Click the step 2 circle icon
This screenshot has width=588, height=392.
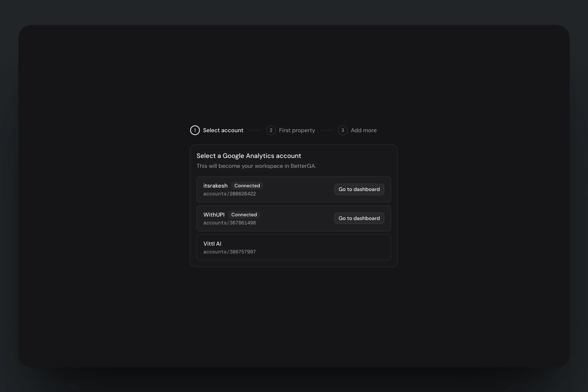point(271,130)
